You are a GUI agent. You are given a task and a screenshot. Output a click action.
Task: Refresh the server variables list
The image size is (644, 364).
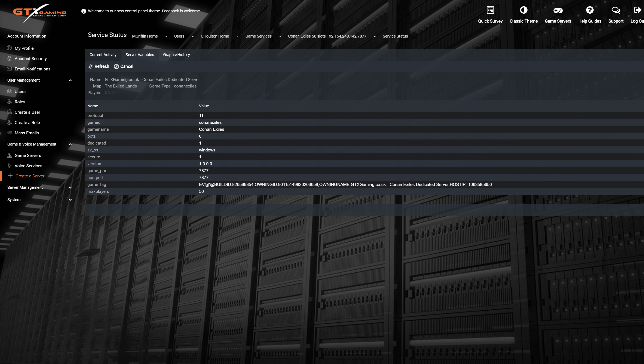click(x=99, y=66)
